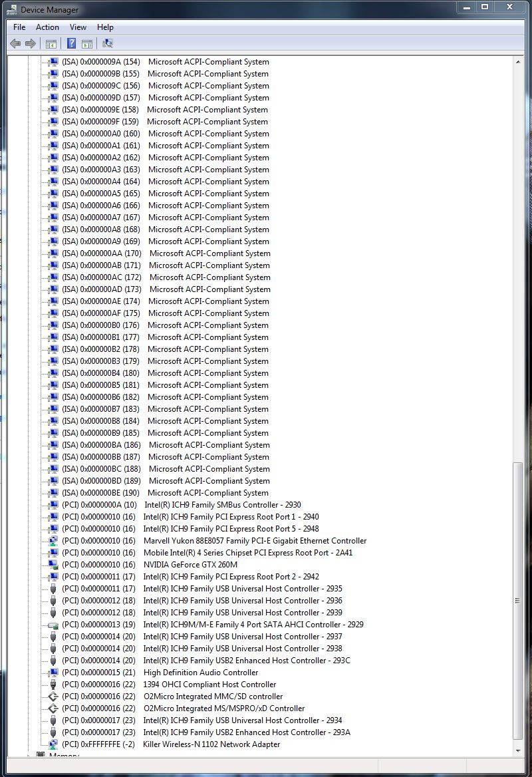Click the O2Micro MMC/SD controller icon
Viewport: 532px width, 777px height.
click(53, 697)
